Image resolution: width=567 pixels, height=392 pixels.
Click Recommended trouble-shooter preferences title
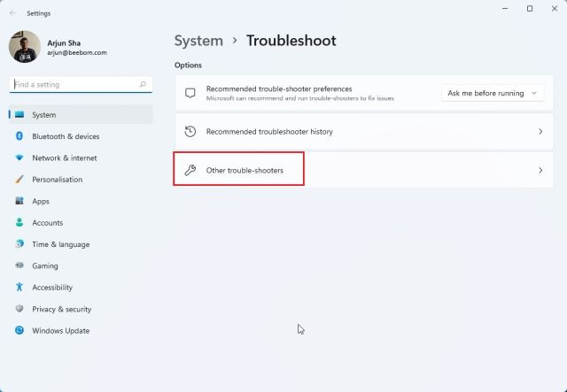[279, 88]
